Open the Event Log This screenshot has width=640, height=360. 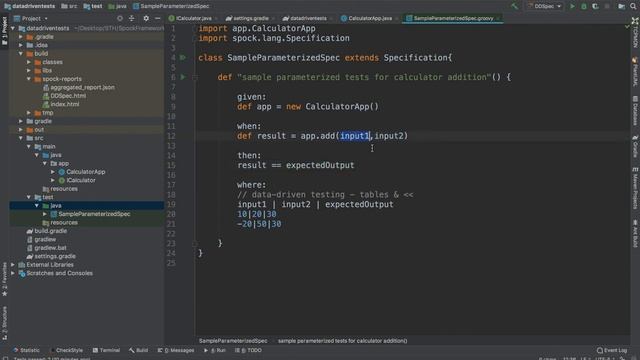612,350
